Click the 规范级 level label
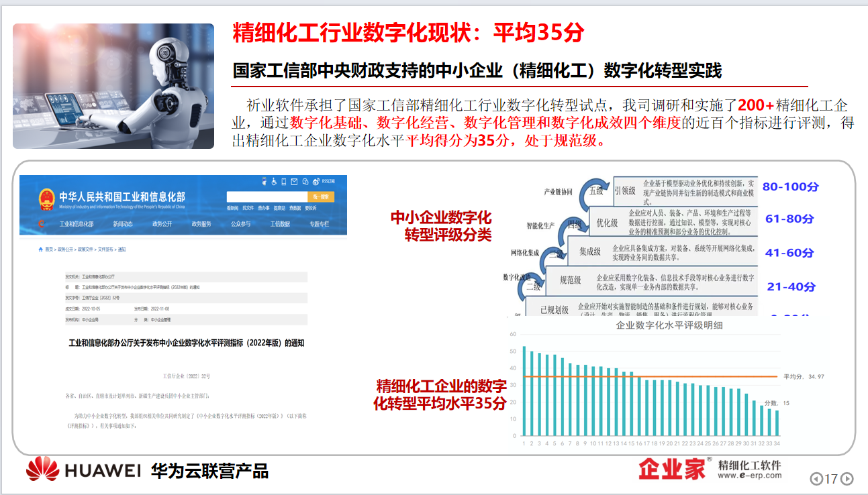The image size is (868, 495). pos(570,280)
